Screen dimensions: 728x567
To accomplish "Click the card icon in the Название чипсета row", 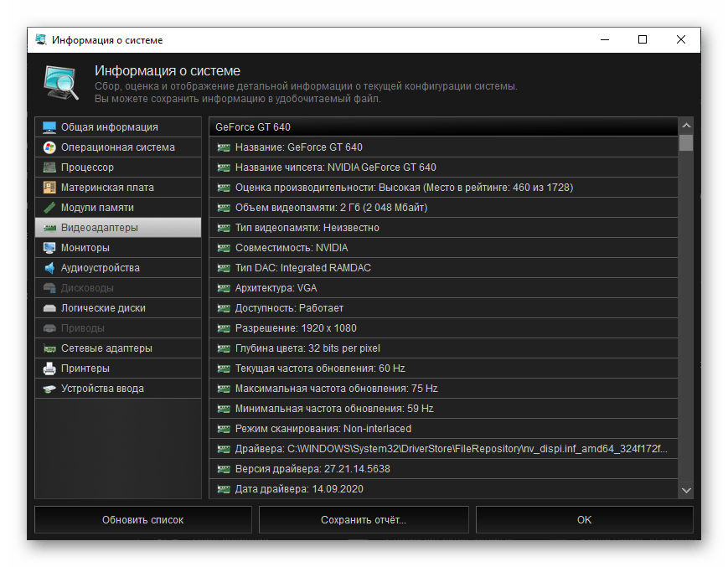I will point(224,168).
